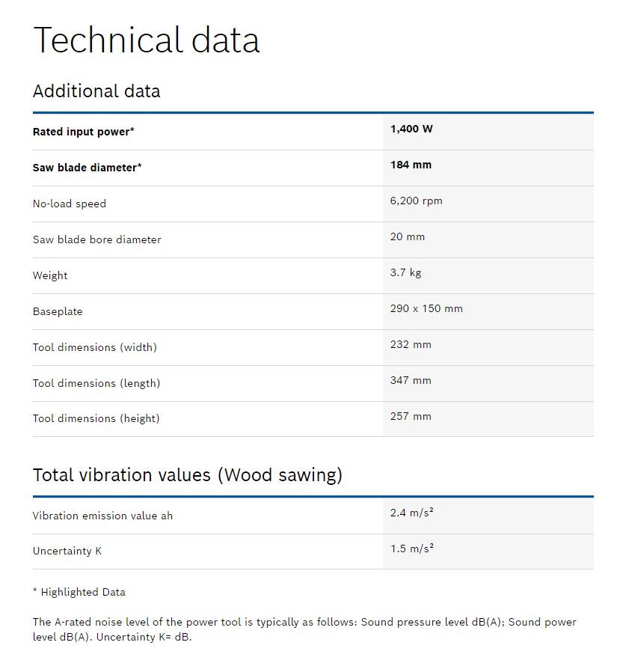Select the 6,200 rpm speed value

click(417, 201)
